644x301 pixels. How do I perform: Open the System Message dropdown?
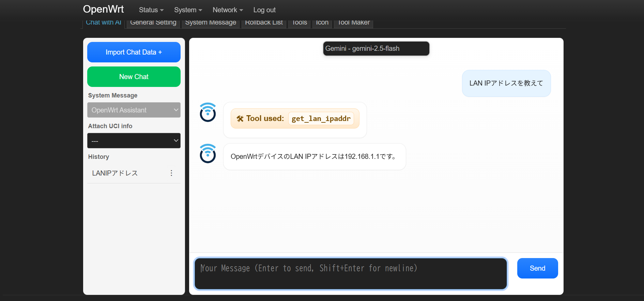tap(134, 110)
